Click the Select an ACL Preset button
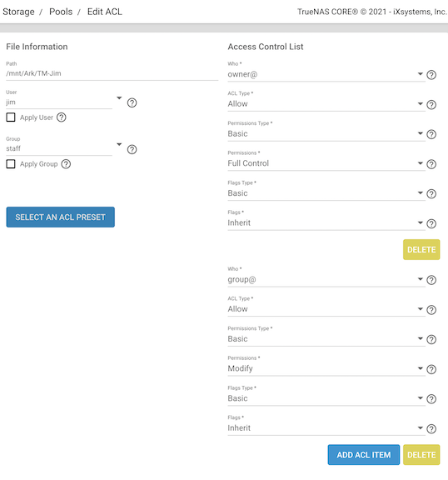The height and width of the screenshot is (480, 448). pyautogui.click(x=61, y=217)
